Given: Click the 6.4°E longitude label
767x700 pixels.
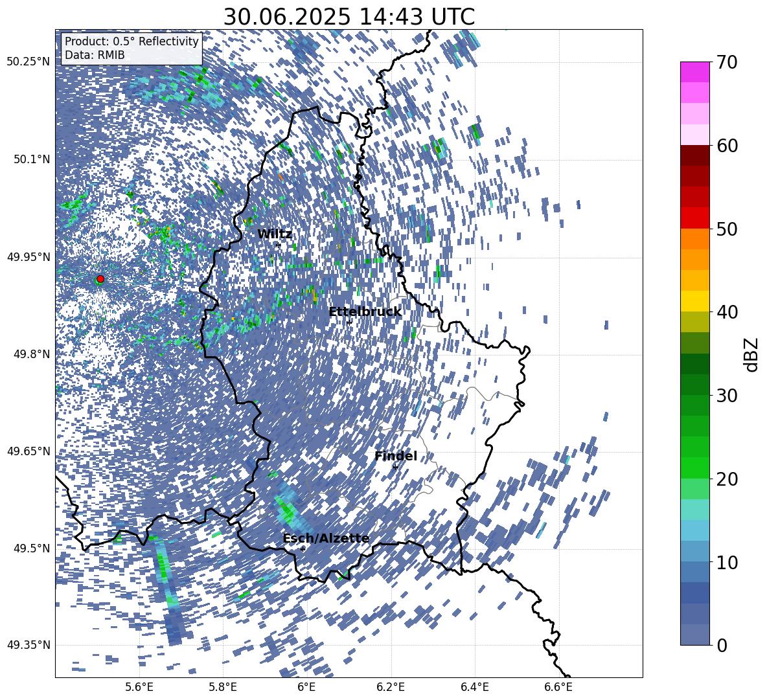Looking at the screenshot, I should [x=474, y=688].
